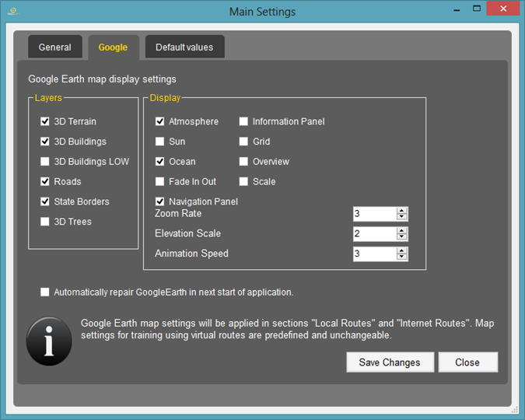Viewport: 525px width, 420px height.
Task: Switch to the General tab
Action: pyautogui.click(x=55, y=47)
